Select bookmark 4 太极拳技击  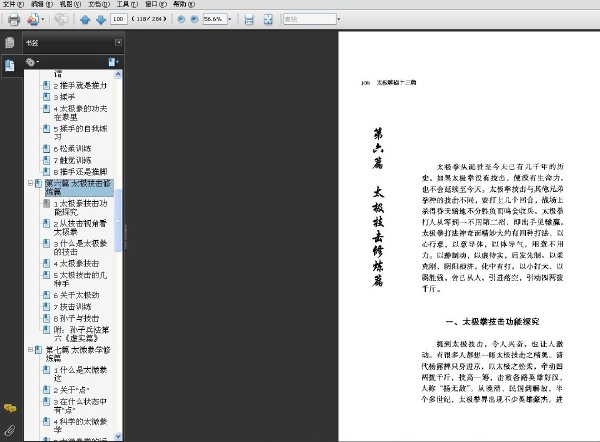click(x=77, y=263)
